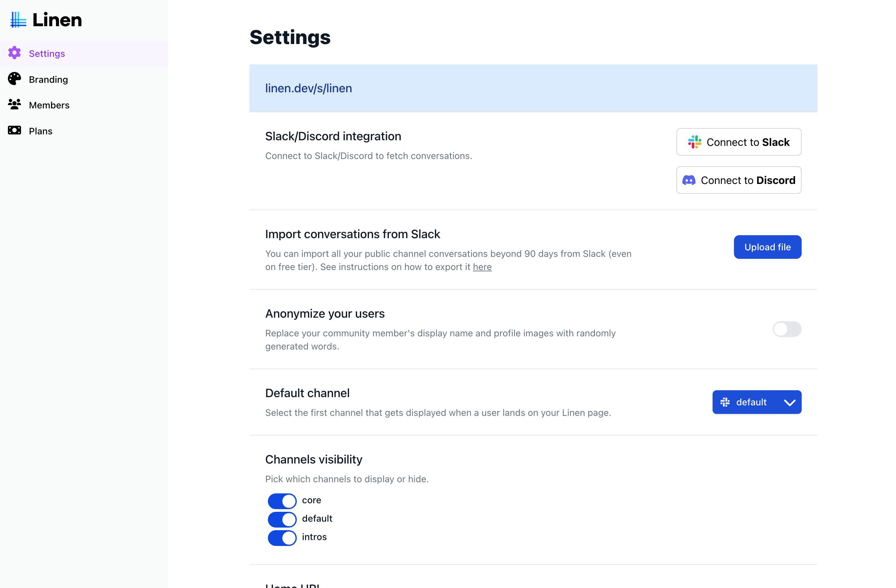Click the 'default' channel label in visibility list

[x=317, y=518]
